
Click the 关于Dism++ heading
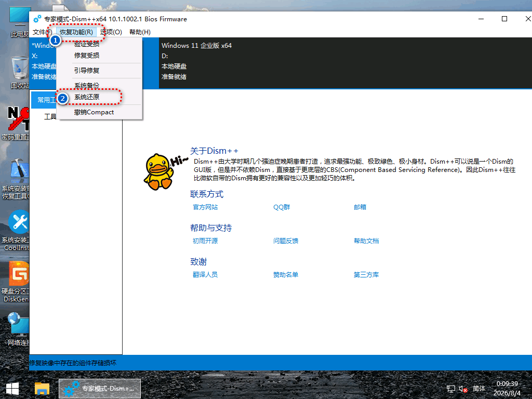[214, 151]
